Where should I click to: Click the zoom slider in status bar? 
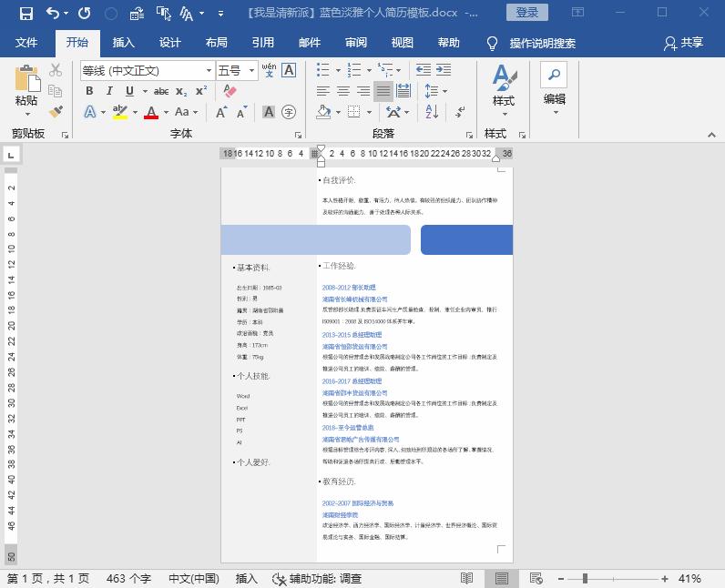(x=585, y=579)
